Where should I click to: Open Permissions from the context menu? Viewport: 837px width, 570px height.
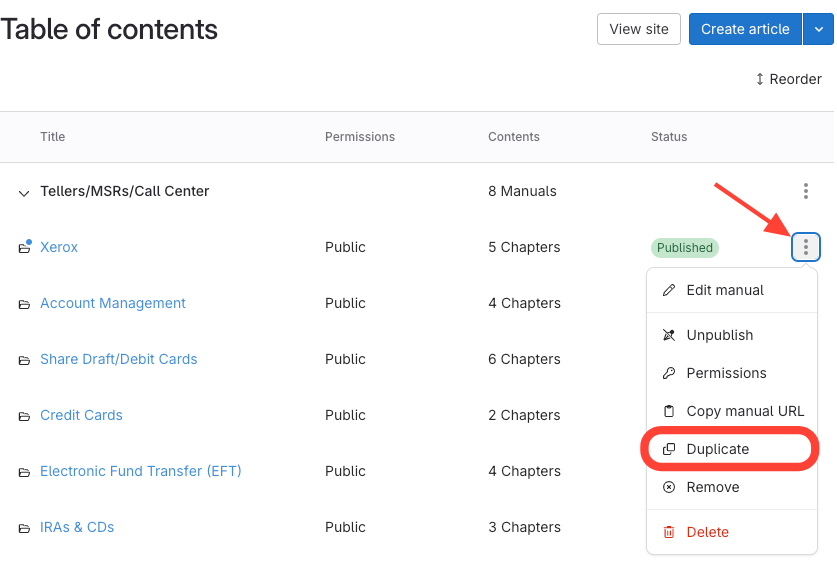tap(725, 373)
